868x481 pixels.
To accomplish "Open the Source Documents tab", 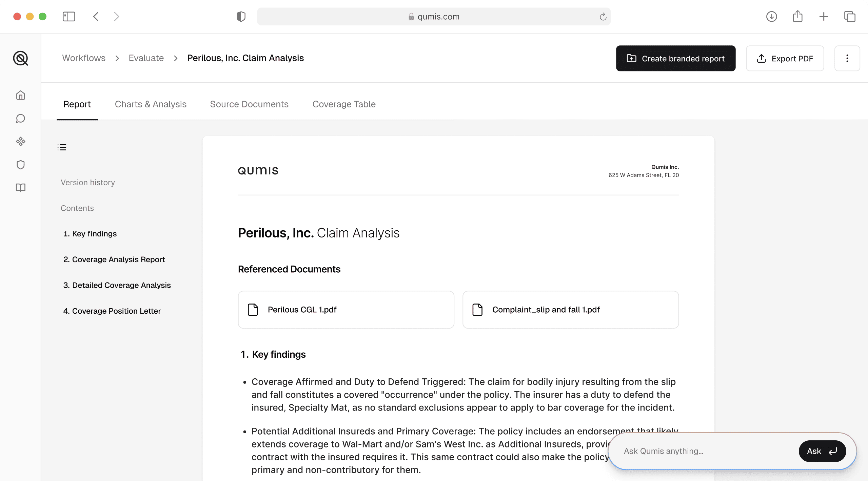I will point(249,104).
